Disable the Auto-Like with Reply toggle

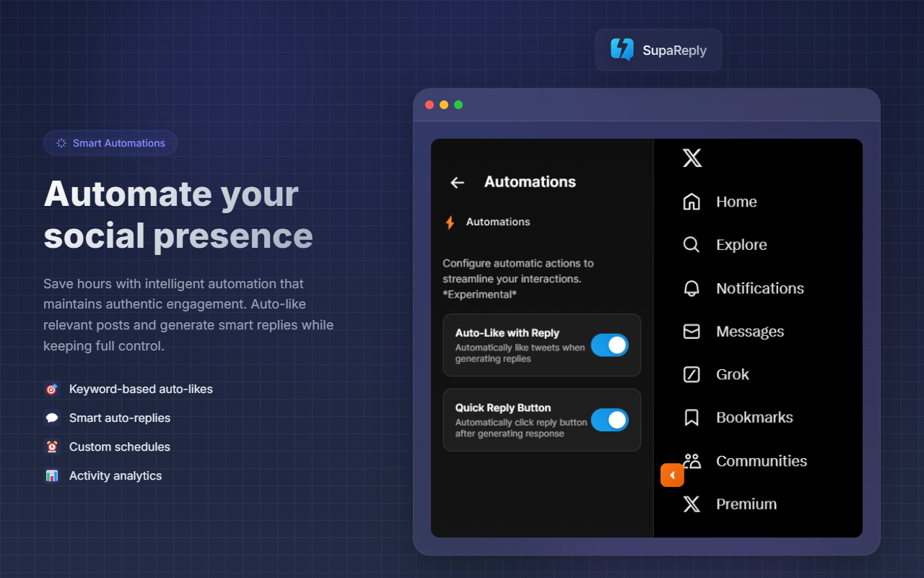pyautogui.click(x=610, y=345)
